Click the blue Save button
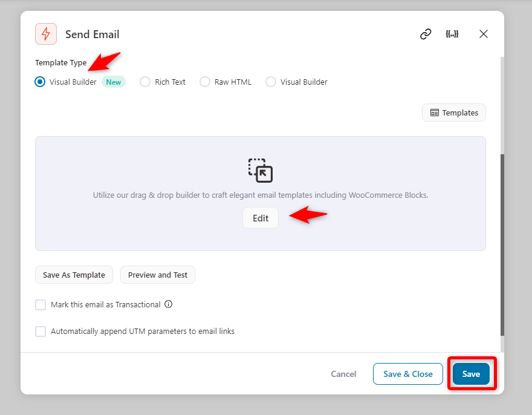Viewport: 532px width, 415px height. tap(471, 374)
